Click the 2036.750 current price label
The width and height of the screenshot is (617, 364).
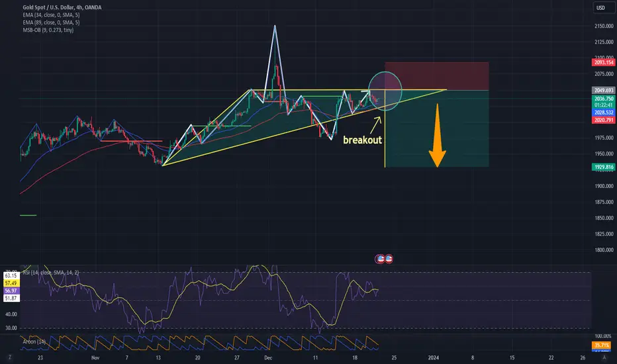(603, 99)
